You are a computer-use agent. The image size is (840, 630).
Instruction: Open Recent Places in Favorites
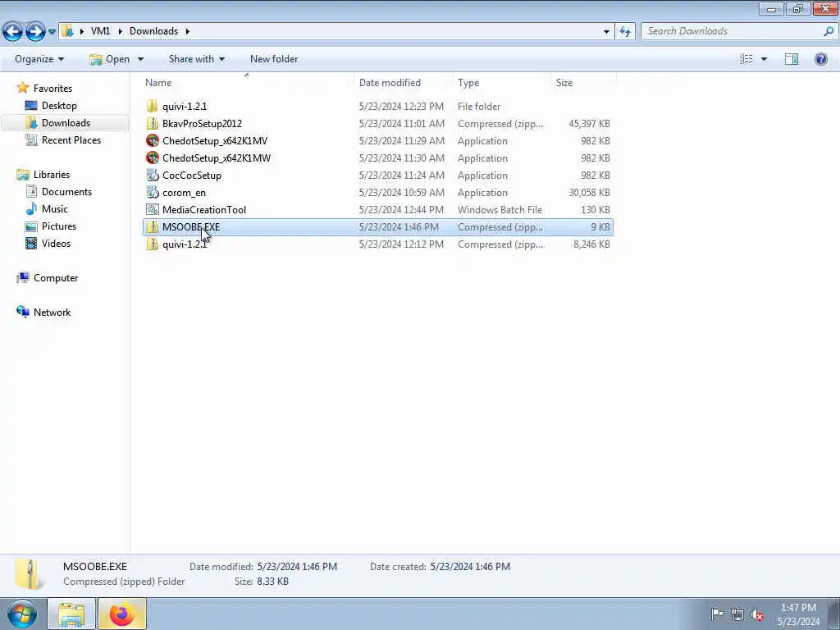71,139
